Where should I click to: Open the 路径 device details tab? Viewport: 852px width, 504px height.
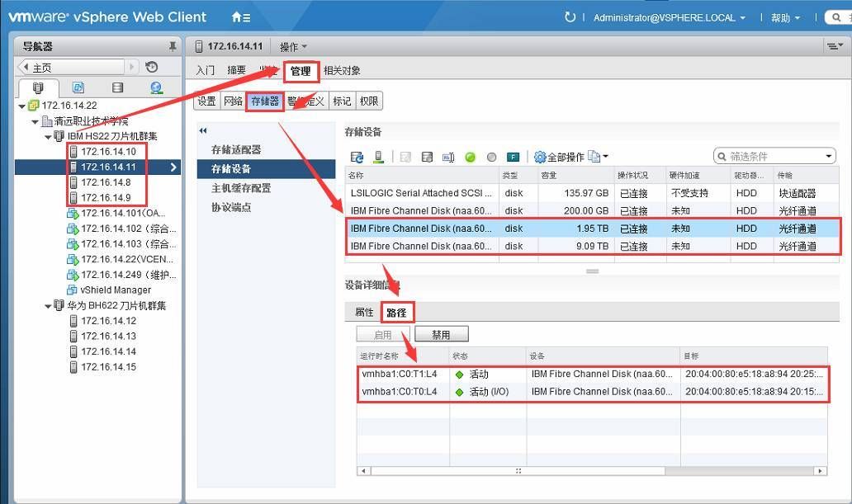click(x=396, y=313)
